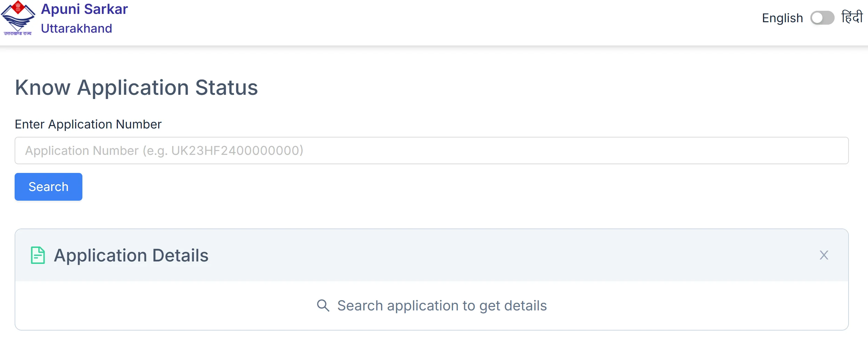Image resolution: width=868 pixels, height=342 pixels.
Task: Click the English language label
Action: pos(782,18)
